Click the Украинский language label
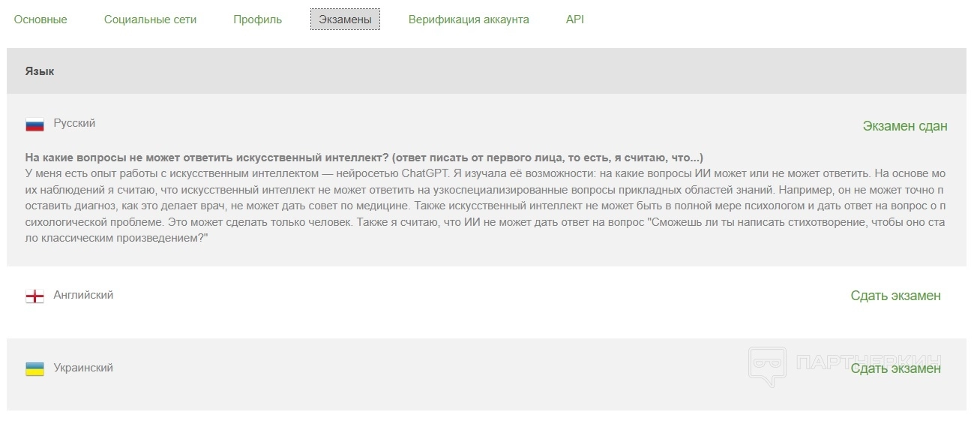Viewport: 980px width, 427px height. [83, 368]
